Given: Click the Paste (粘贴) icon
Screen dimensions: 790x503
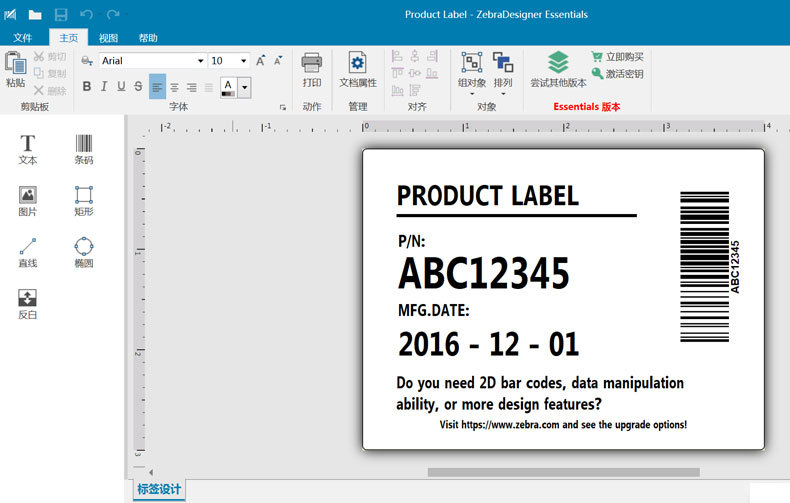Looking at the screenshot, I should pyautogui.click(x=16, y=64).
